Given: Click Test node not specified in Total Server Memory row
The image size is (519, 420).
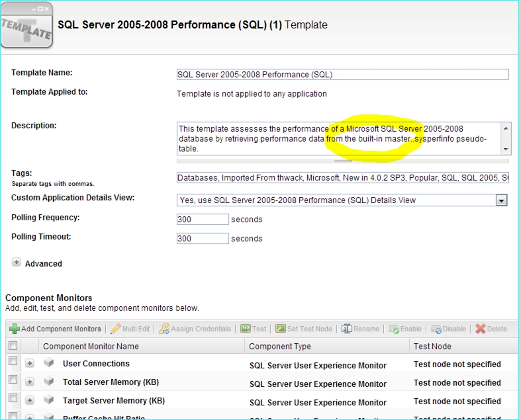Looking at the screenshot, I should coord(457,382).
